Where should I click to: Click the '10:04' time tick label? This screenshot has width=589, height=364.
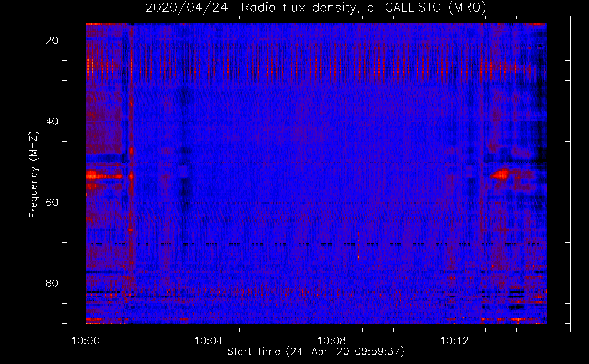click(209, 341)
